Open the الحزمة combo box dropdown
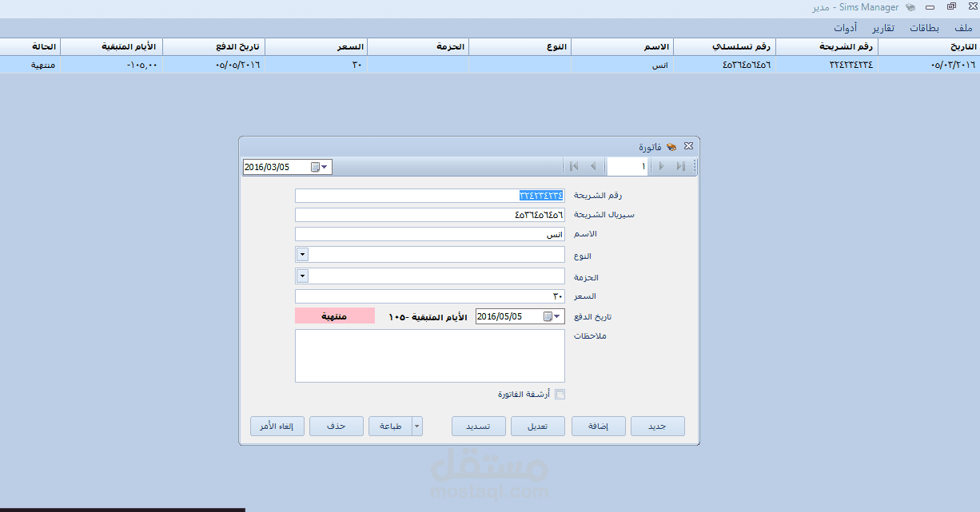This screenshot has width=980, height=512. coord(302,276)
